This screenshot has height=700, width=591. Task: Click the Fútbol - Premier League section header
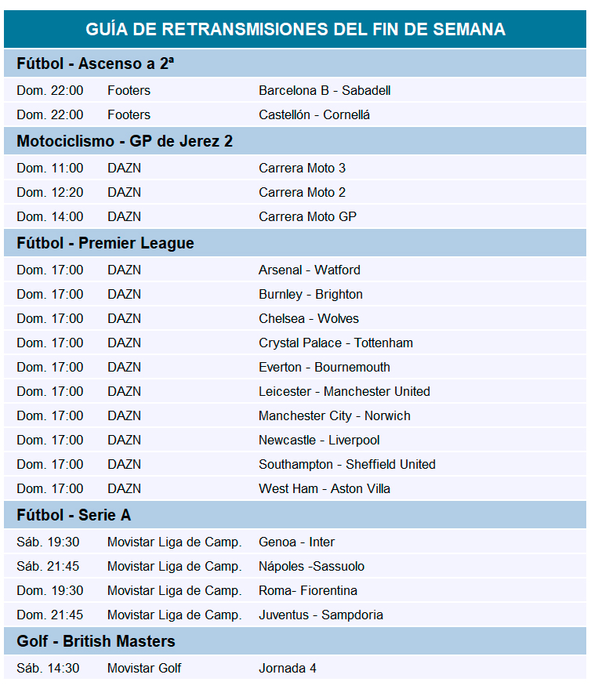click(105, 244)
